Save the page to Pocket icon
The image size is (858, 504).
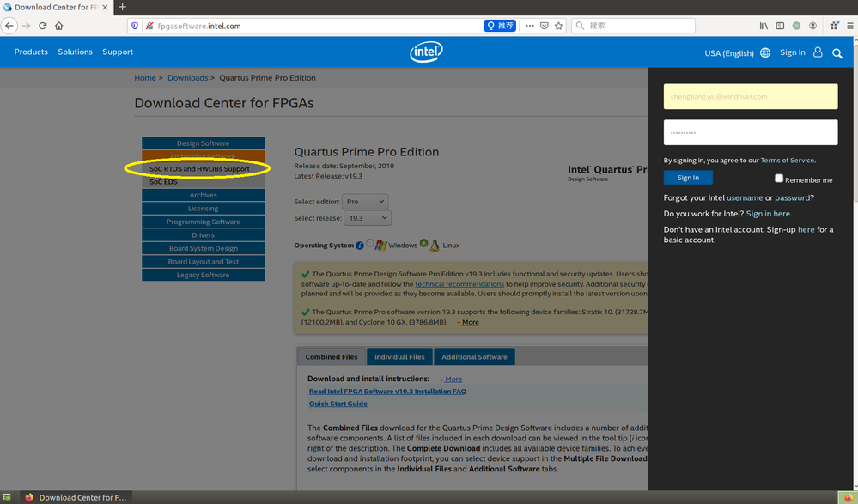point(545,26)
